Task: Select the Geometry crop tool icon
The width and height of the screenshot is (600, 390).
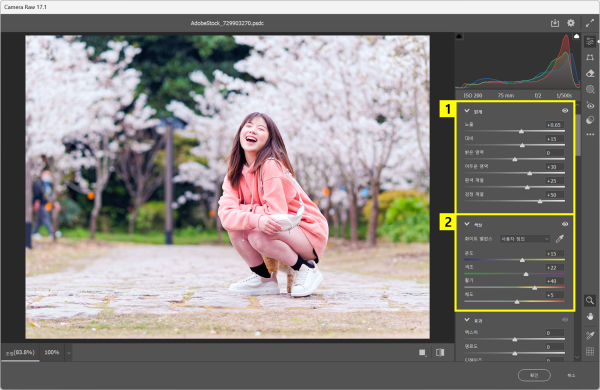Action: [x=590, y=57]
